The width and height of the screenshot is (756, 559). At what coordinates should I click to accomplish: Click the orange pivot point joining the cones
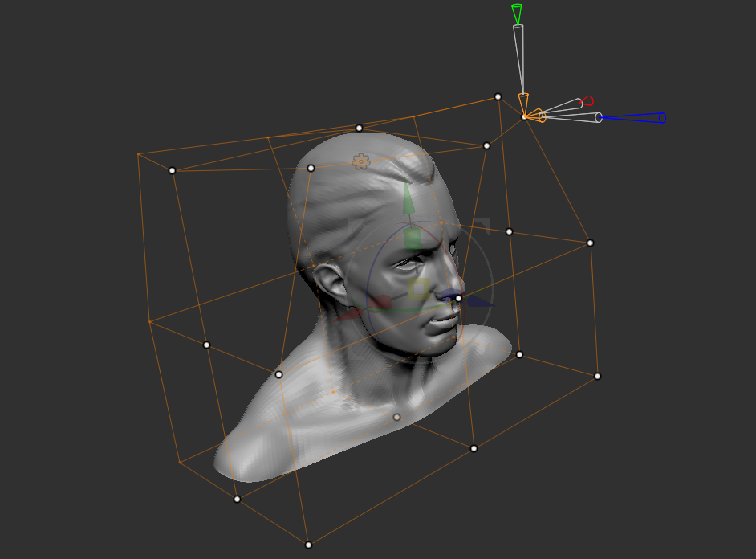pyautogui.click(x=524, y=116)
